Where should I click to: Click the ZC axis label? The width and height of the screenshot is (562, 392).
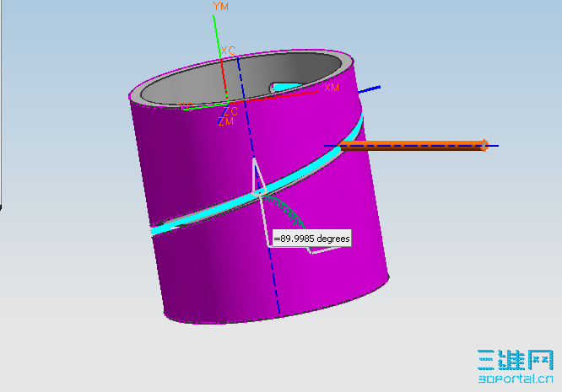coord(230,111)
